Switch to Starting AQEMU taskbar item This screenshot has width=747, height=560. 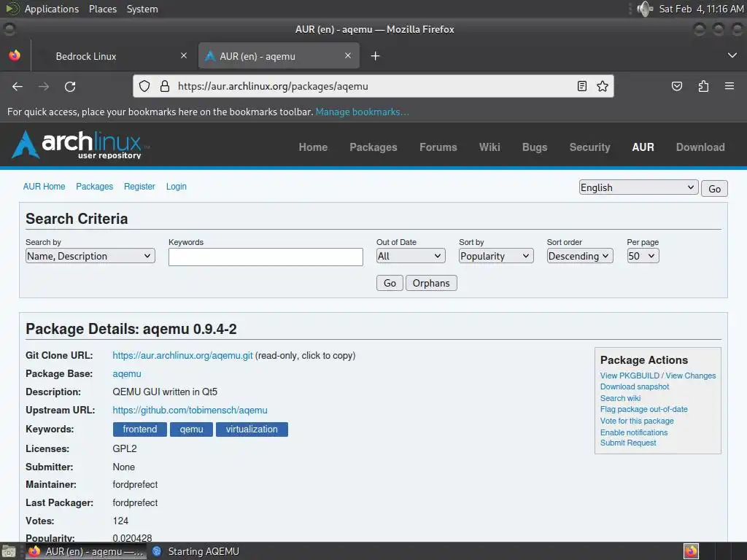coord(196,551)
